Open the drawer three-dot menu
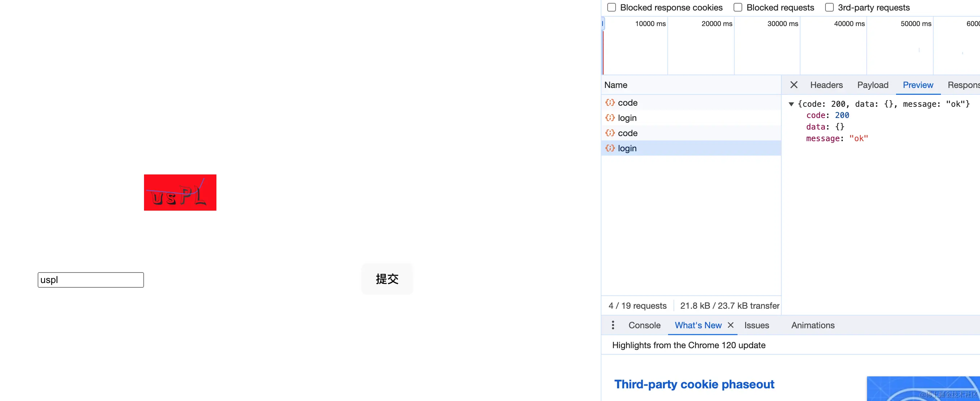 (612, 325)
